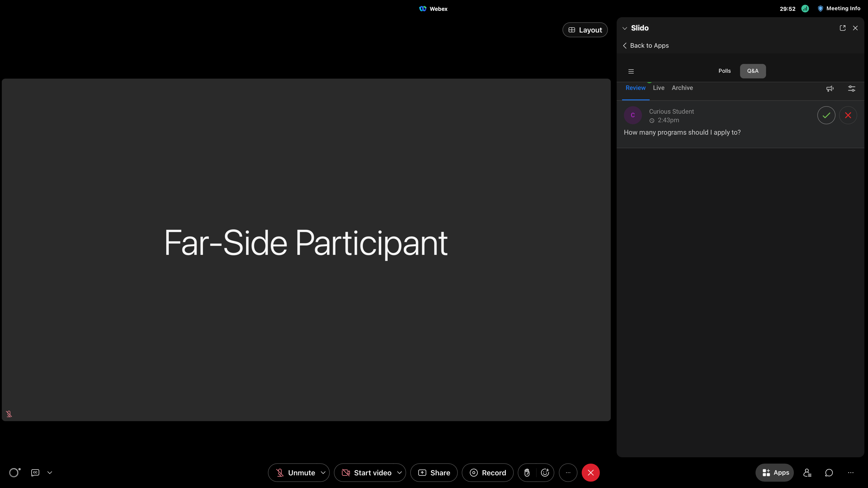Open the meeting chat
Viewport: 868px width, 488px height.
[829, 472]
